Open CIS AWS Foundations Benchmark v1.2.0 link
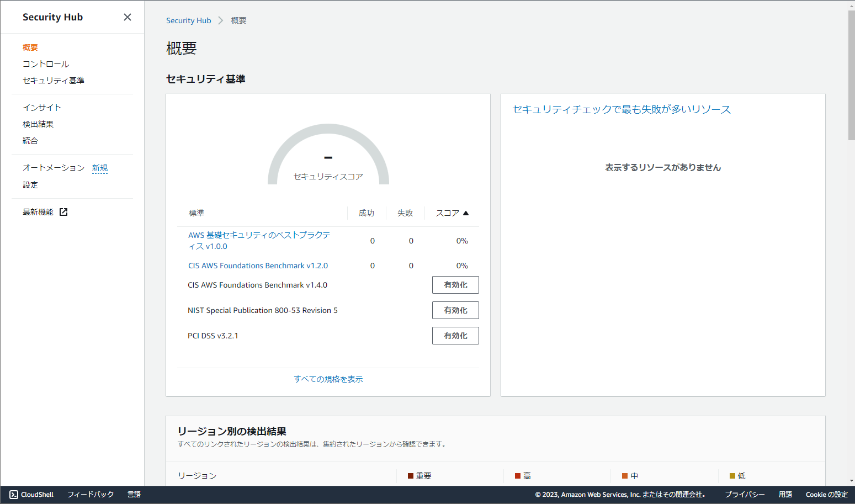The width and height of the screenshot is (855, 504). pos(258,266)
